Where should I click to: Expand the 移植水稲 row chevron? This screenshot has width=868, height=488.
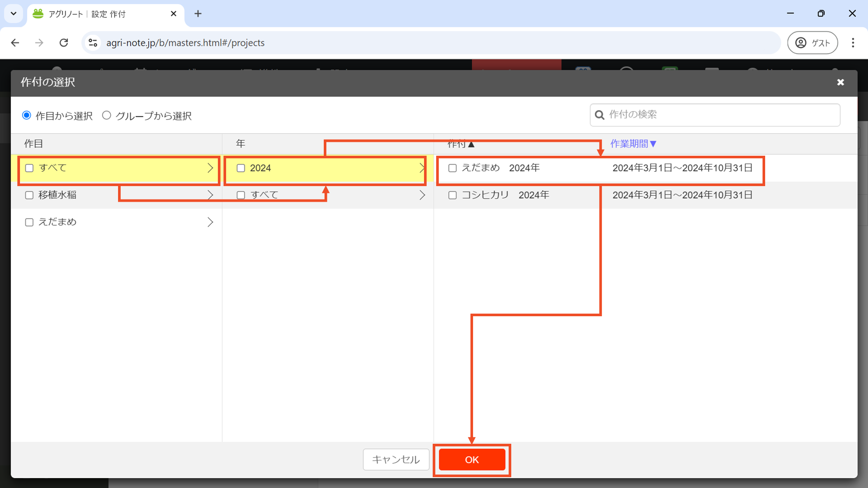210,195
